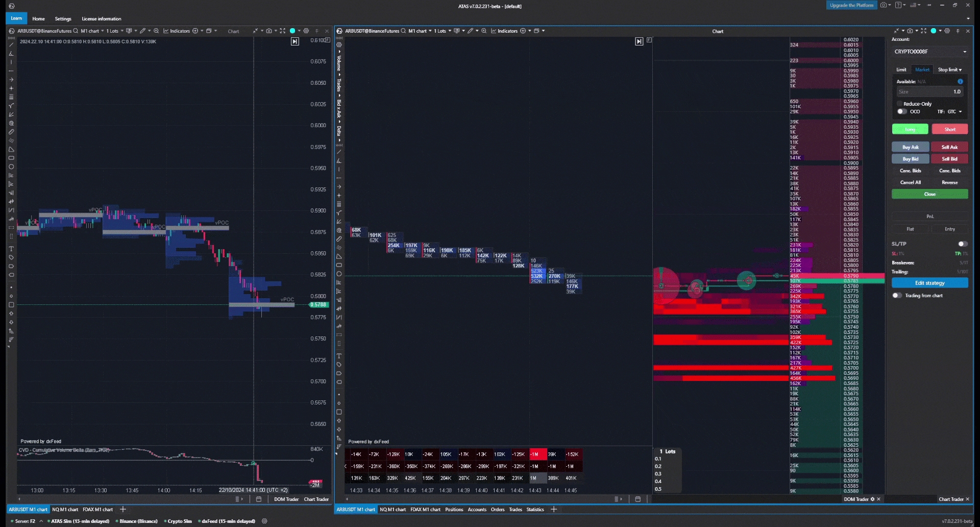
Task: Toggle the OCO switch
Action: pyautogui.click(x=902, y=112)
